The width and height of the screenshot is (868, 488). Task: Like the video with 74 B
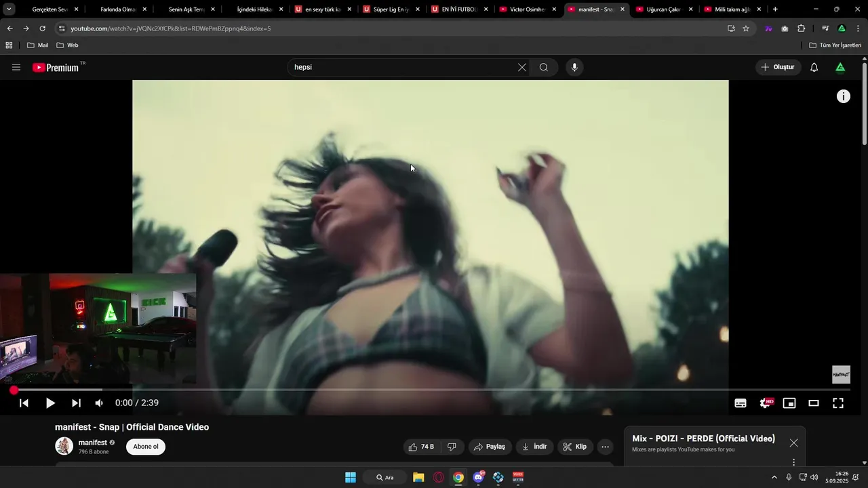click(421, 447)
